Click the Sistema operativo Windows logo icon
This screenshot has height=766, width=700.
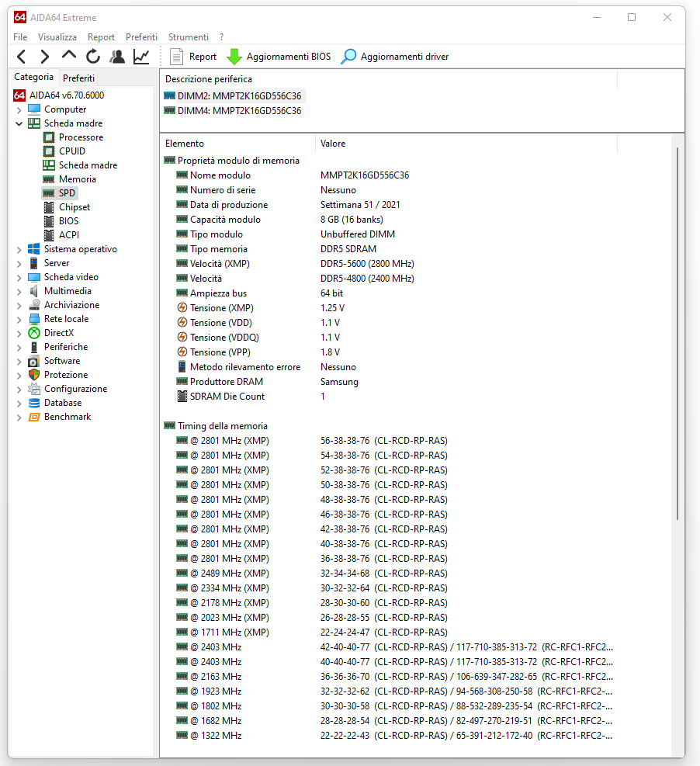tap(34, 249)
